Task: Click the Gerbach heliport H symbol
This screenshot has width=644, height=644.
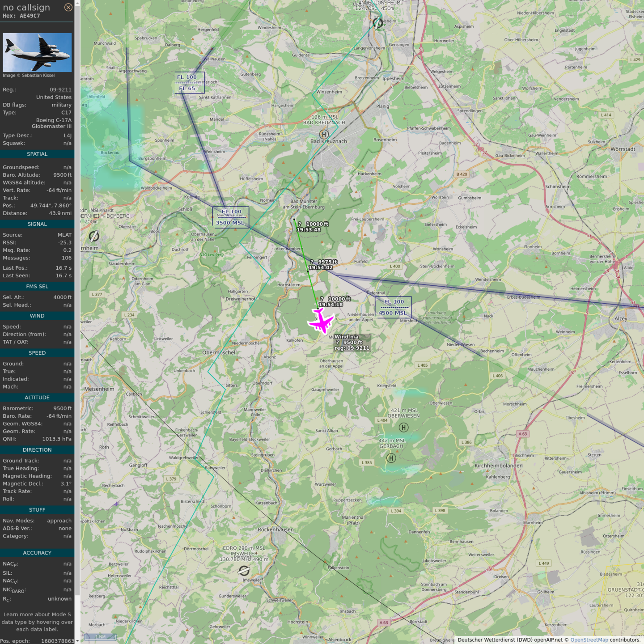Action: pos(391,458)
